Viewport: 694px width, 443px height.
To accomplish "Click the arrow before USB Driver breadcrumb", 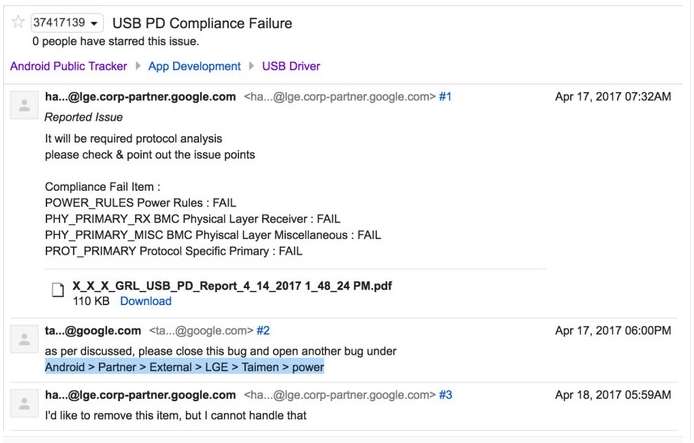I will 251,66.
